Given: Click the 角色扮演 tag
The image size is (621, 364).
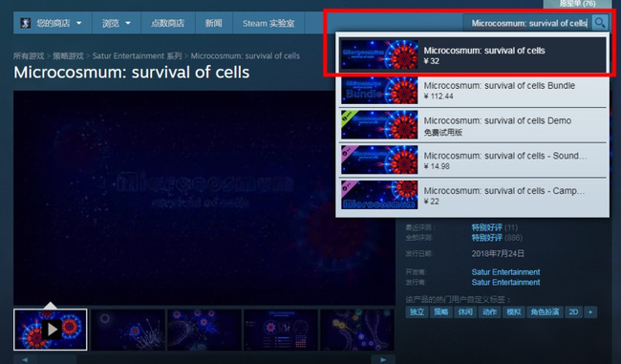Looking at the screenshot, I should 545,312.
